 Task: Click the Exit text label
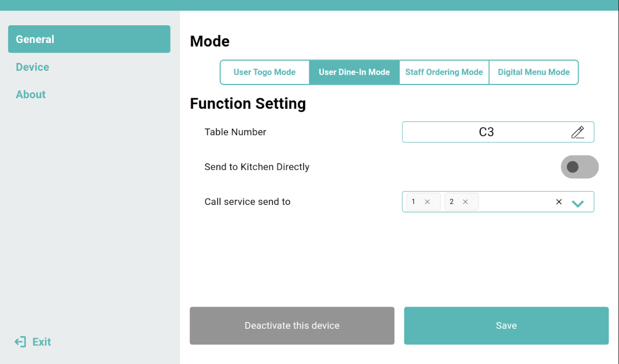pos(42,342)
